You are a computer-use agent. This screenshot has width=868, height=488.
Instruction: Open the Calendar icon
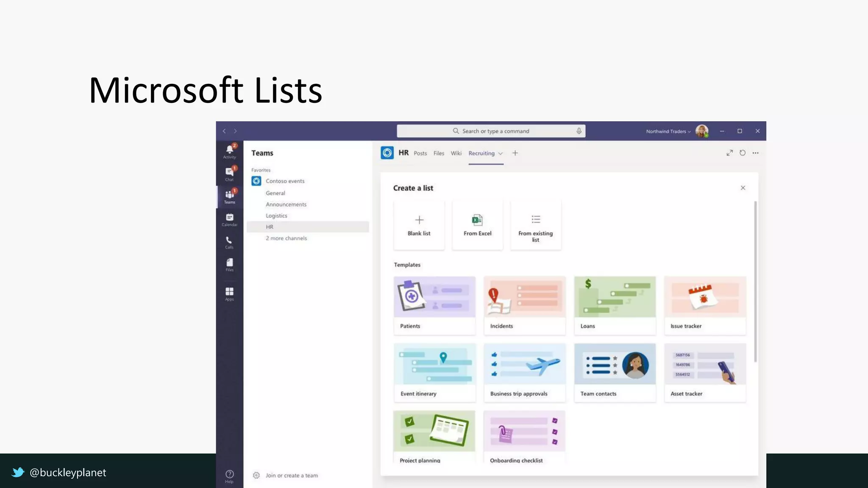(x=229, y=219)
